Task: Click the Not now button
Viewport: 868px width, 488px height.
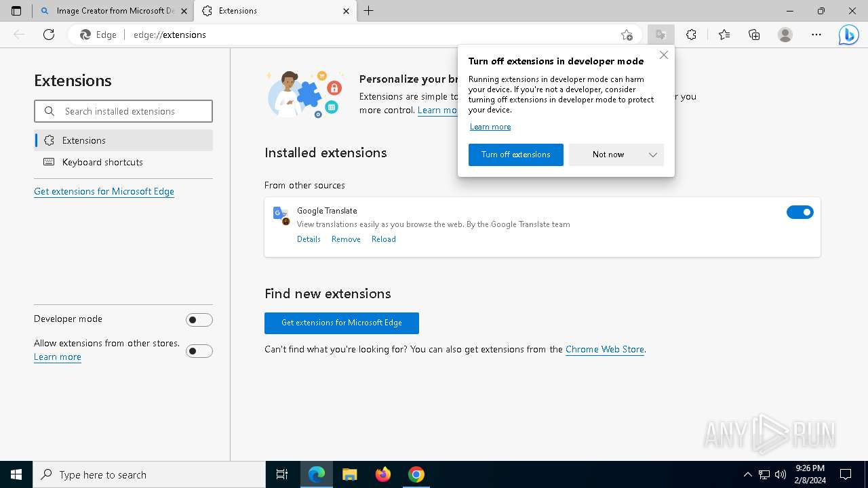Action: point(608,155)
